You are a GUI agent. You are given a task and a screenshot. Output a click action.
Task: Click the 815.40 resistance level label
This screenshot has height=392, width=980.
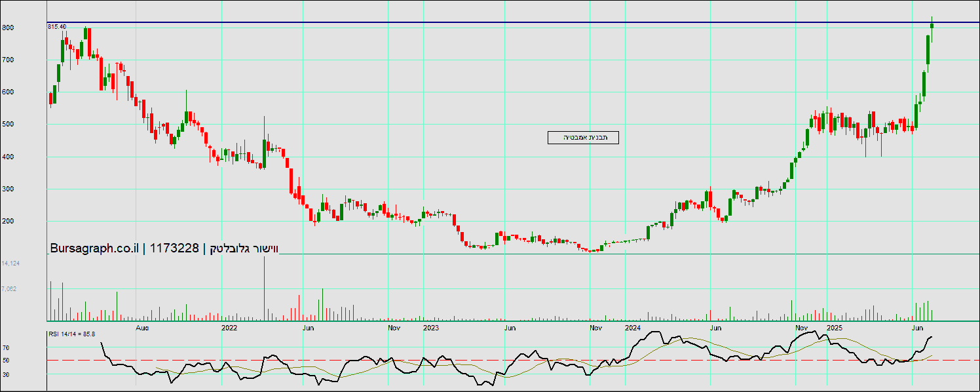click(56, 26)
